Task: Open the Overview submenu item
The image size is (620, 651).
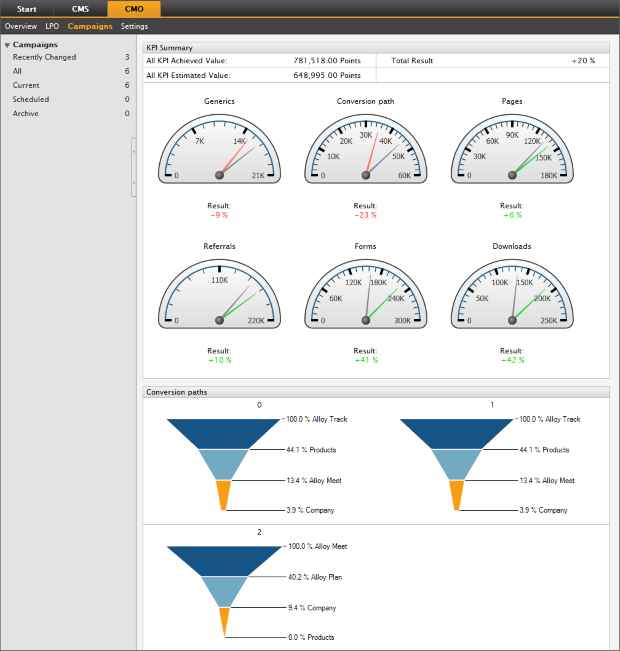Action: (x=21, y=26)
